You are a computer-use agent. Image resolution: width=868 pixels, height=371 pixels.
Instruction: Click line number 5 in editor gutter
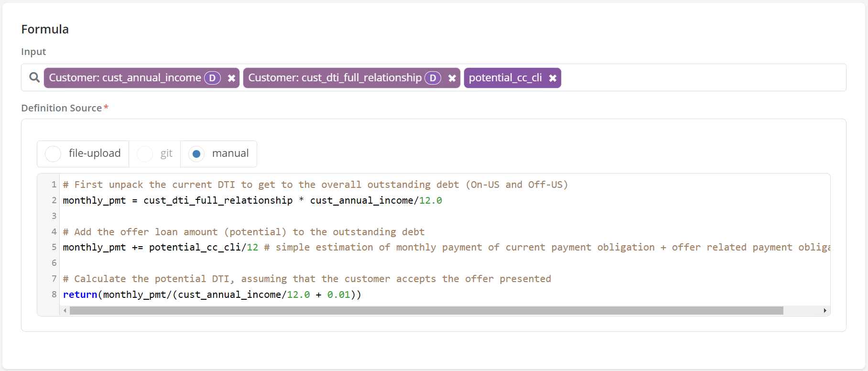54,247
